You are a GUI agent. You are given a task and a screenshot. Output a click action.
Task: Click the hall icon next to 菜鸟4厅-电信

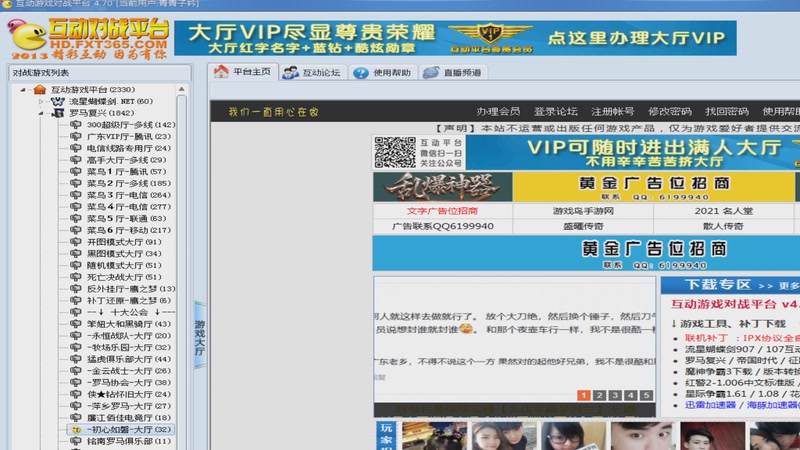pyautogui.click(x=76, y=207)
